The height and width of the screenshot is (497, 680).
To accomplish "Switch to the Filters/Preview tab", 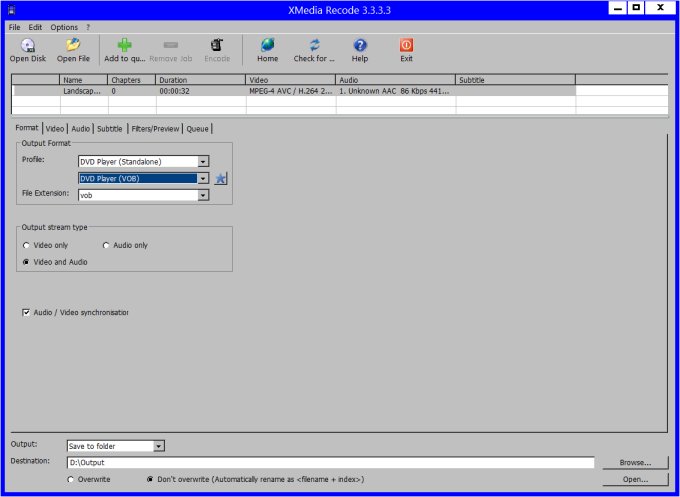I will [155, 129].
